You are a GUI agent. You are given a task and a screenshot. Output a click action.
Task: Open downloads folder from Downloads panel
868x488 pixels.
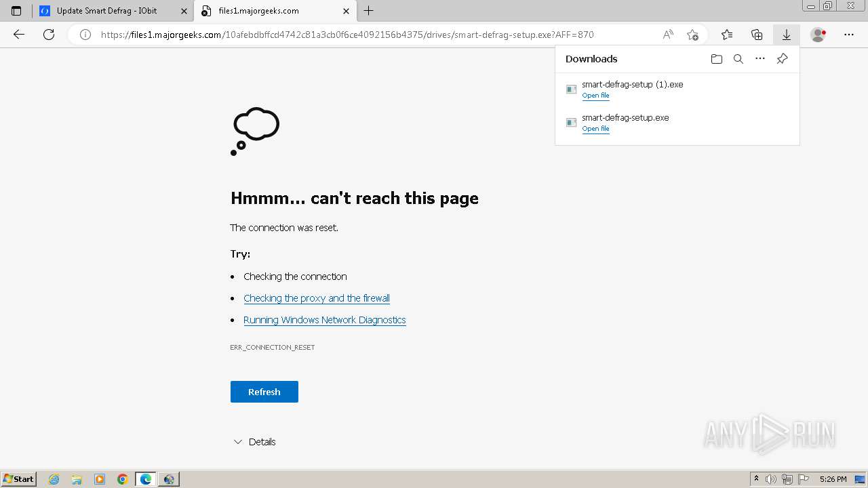tap(717, 59)
